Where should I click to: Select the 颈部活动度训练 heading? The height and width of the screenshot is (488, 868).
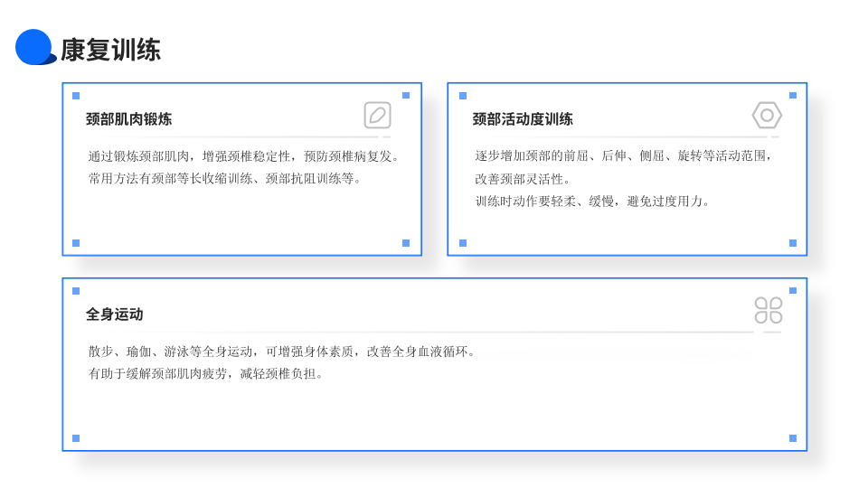(x=523, y=119)
